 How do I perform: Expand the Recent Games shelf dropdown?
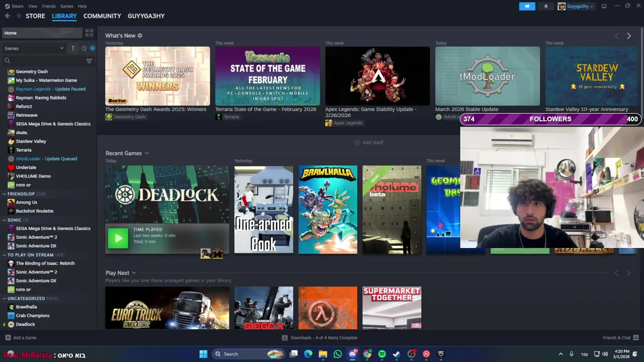coord(146,153)
